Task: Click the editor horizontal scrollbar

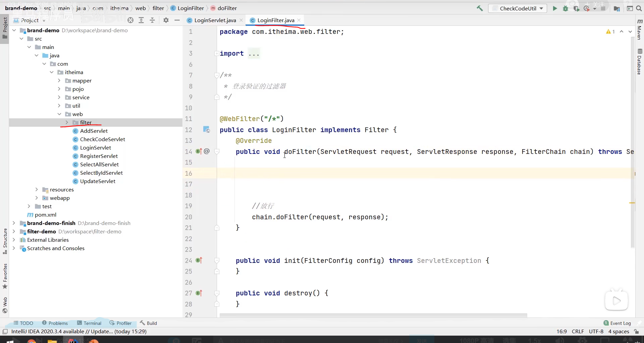Action: pos(373,316)
